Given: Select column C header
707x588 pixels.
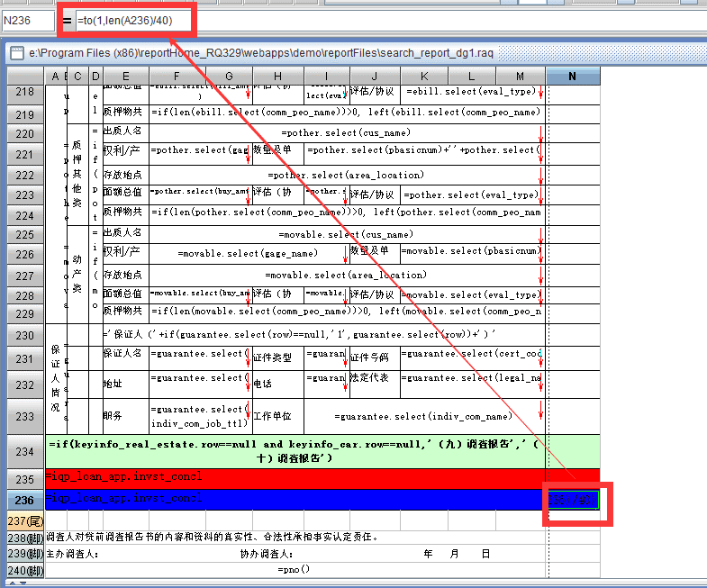Looking at the screenshot, I should coord(78,77).
